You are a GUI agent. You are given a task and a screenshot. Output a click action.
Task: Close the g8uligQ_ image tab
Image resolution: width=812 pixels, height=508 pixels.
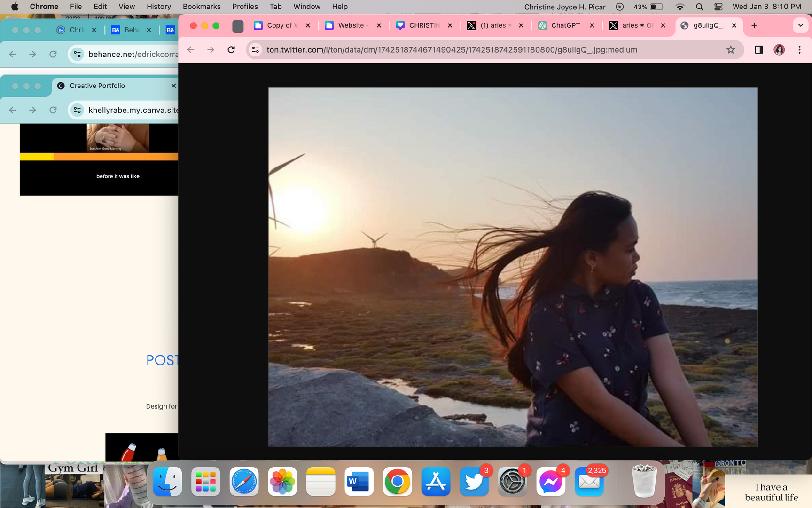(x=734, y=25)
